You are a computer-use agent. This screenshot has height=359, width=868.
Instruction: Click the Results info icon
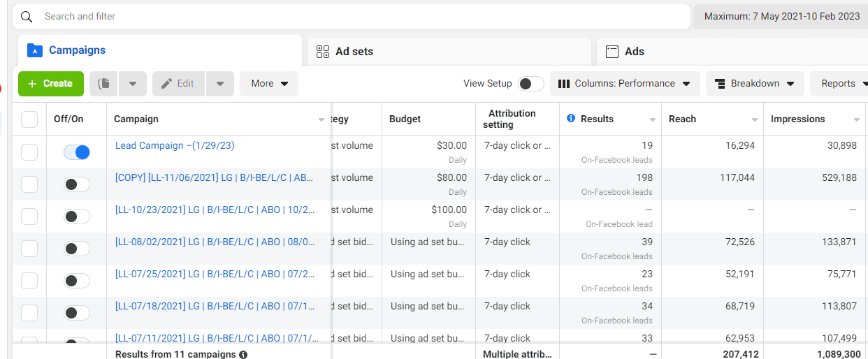click(x=571, y=119)
